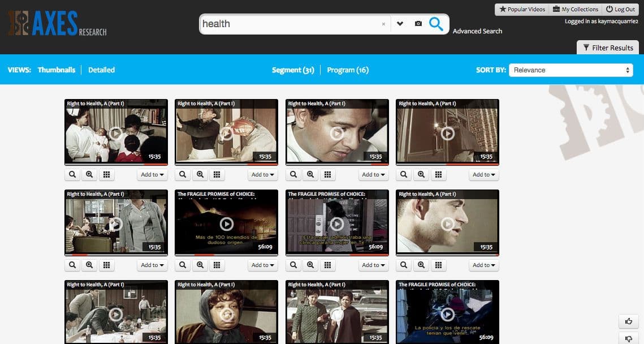Image resolution: width=644 pixels, height=344 pixels.
Task: Click plain magnifier under gray coat woman thumbnail
Action: tap(72, 265)
